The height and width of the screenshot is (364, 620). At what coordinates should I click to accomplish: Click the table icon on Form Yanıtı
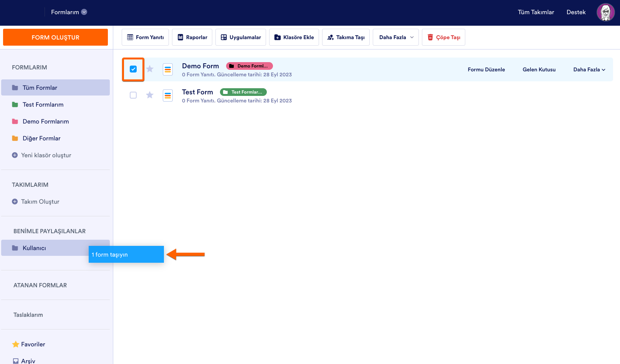tap(130, 37)
